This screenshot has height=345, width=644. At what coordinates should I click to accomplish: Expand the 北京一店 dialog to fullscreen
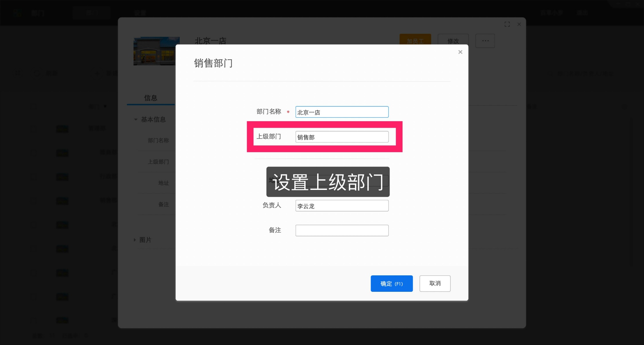coord(507,24)
